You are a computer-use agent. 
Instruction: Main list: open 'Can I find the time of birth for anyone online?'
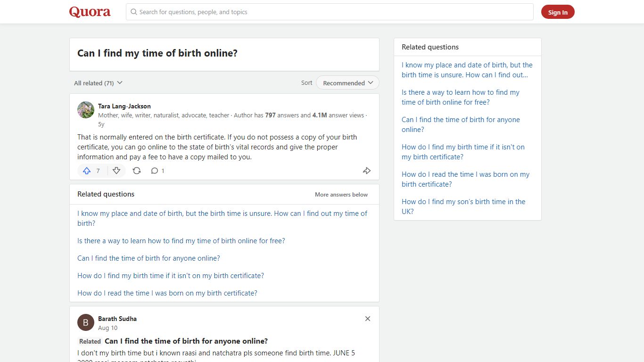point(149,258)
